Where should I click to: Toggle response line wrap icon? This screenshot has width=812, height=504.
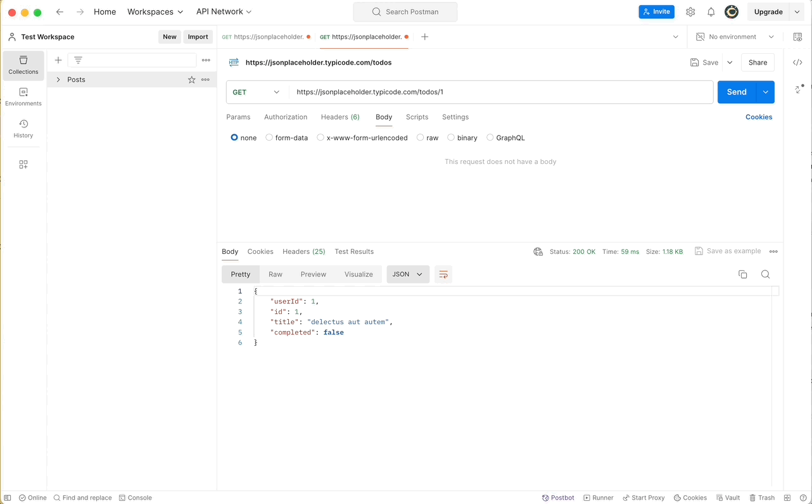coord(443,274)
